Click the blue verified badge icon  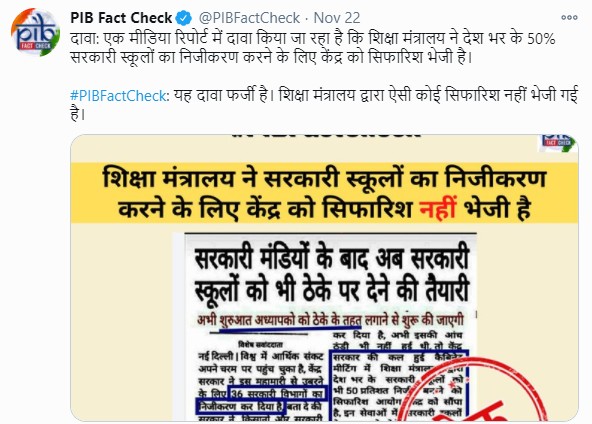coord(184,18)
